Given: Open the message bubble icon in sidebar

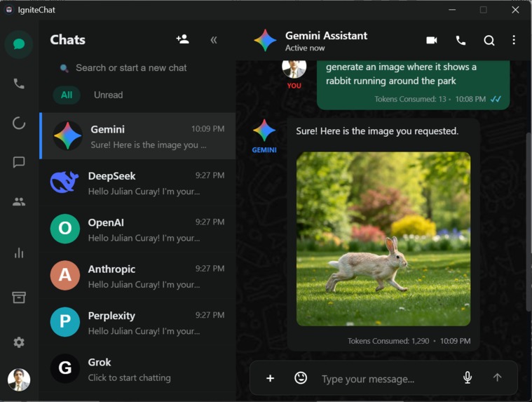Looking at the screenshot, I should tap(19, 162).
